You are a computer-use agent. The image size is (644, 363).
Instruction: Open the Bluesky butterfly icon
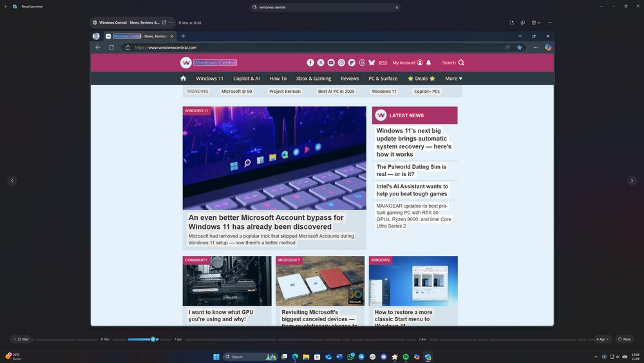[372, 63]
